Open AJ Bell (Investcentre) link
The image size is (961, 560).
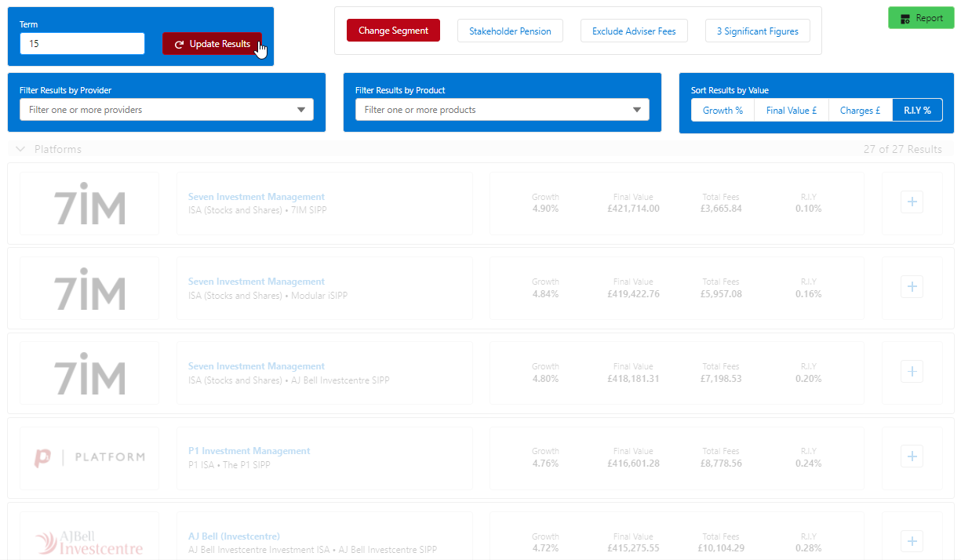(234, 536)
